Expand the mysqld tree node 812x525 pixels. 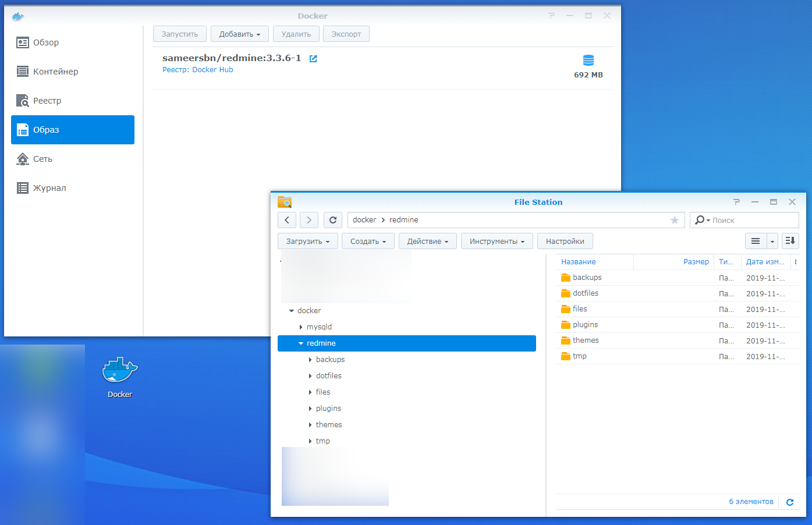coord(301,327)
